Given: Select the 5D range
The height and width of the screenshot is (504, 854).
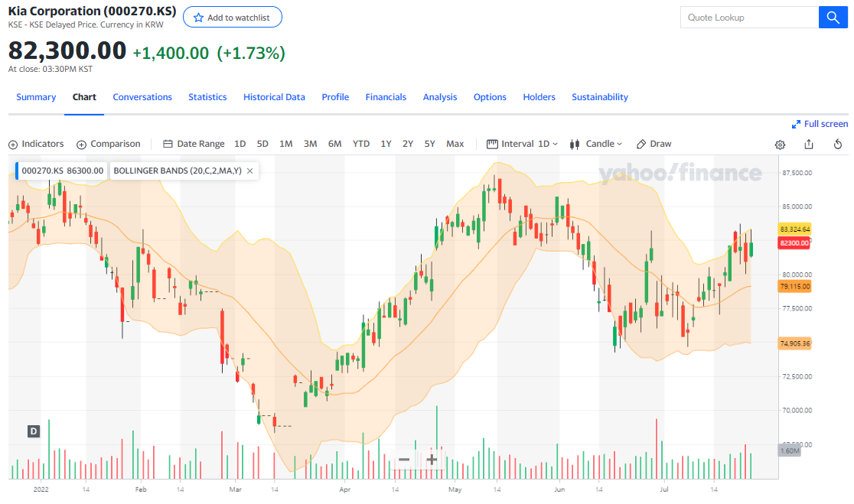Looking at the screenshot, I should click(x=262, y=144).
